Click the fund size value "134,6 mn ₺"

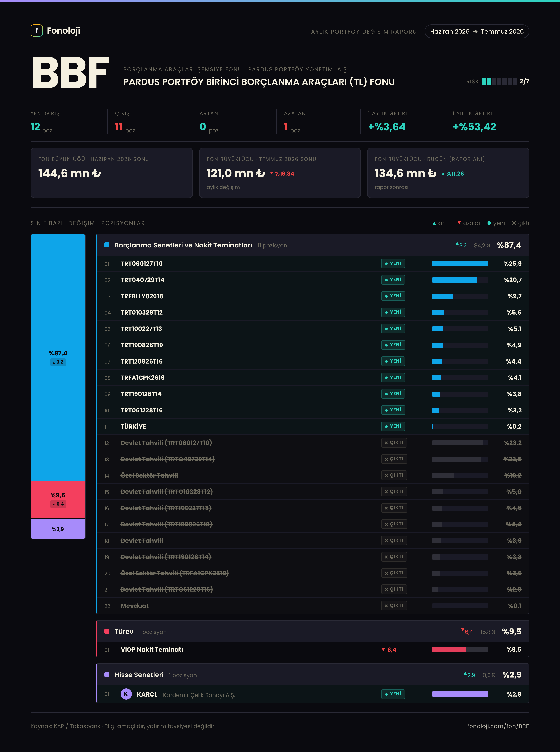pyautogui.click(x=405, y=173)
